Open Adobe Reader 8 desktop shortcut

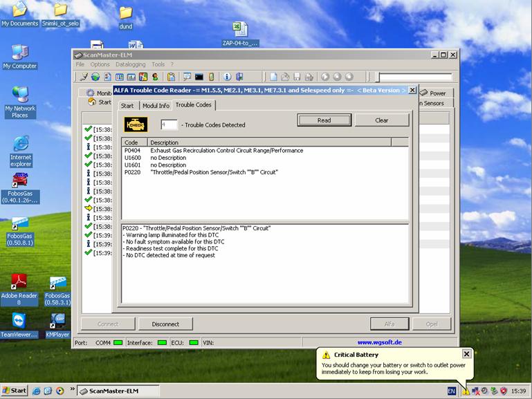tap(19, 283)
